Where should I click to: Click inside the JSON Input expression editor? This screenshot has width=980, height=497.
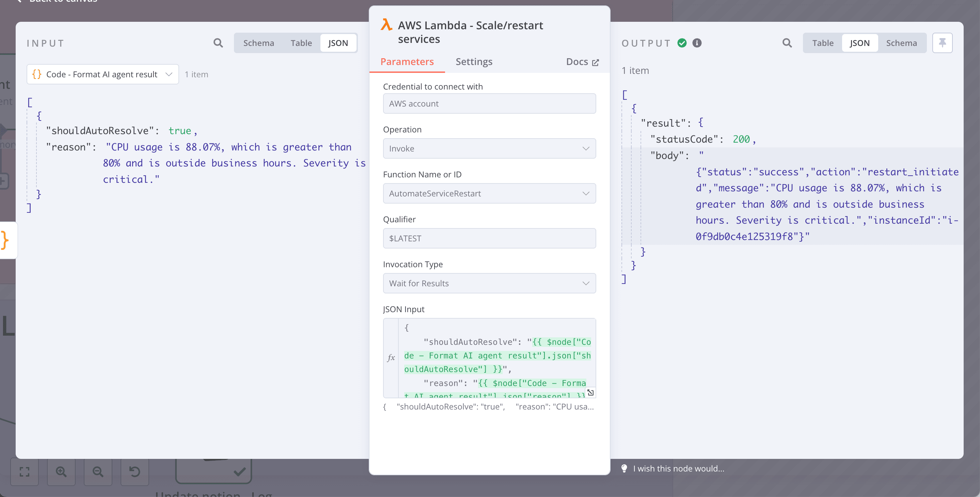(497, 358)
